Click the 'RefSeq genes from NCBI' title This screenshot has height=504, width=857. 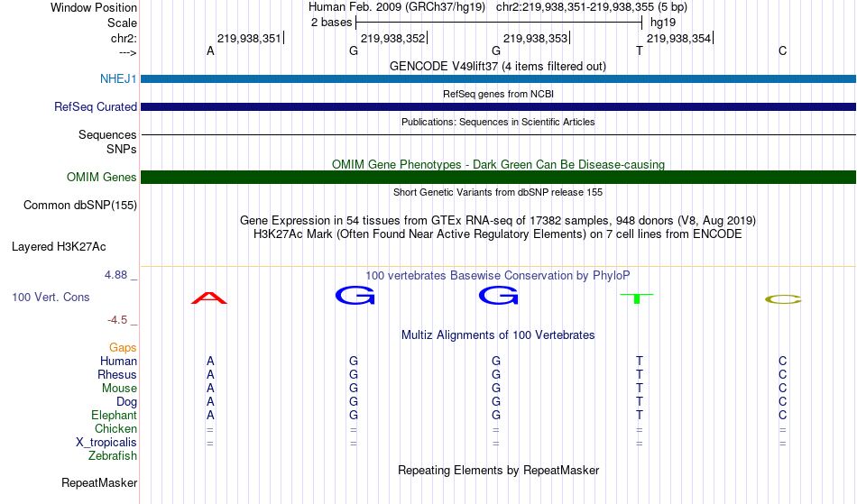coord(499,94)
